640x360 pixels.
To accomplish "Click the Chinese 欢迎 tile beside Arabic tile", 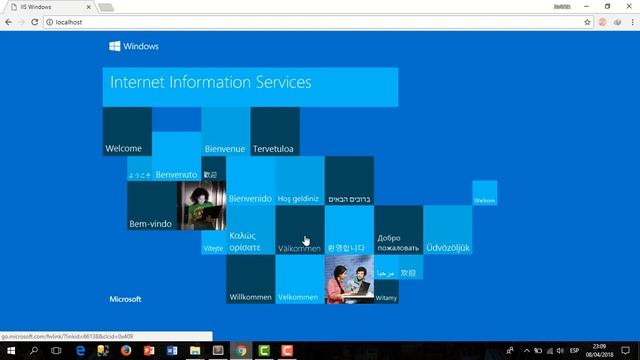I will [411, 267].
